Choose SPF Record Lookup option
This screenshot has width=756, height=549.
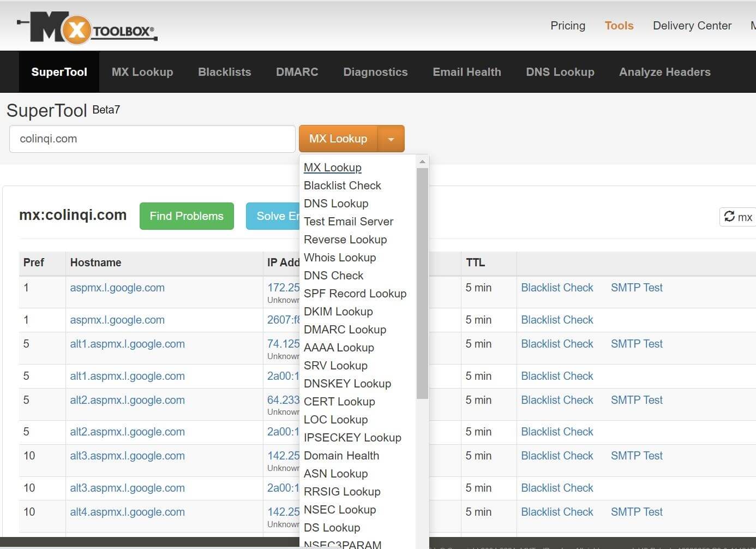point(355,294)
